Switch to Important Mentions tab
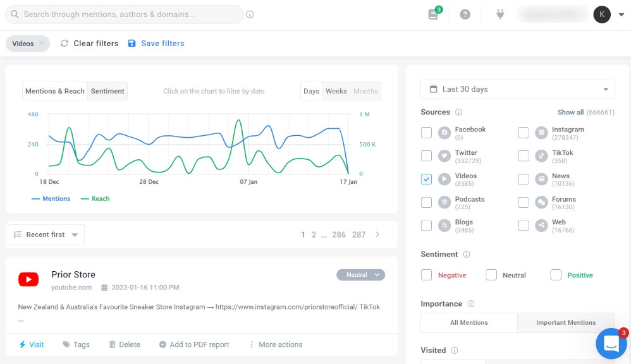This screenshot has height=364, width=631. click(x=566, y=322)
